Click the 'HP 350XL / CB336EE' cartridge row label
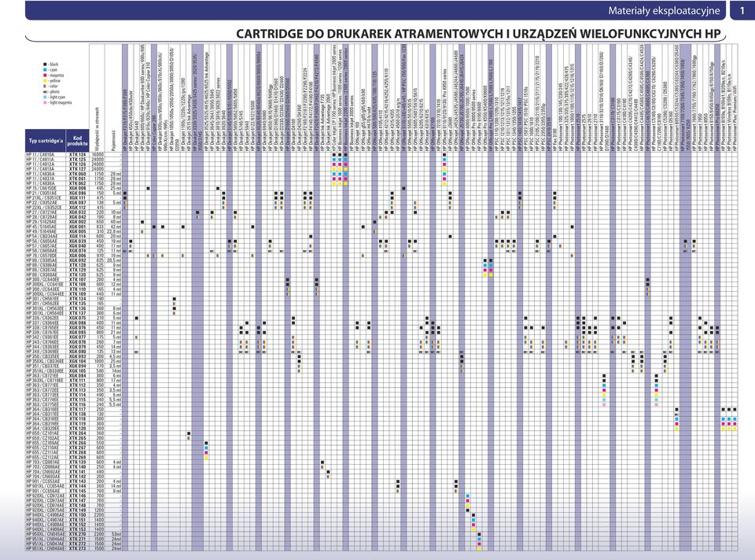The image size is (755, 560). point(45,361)
